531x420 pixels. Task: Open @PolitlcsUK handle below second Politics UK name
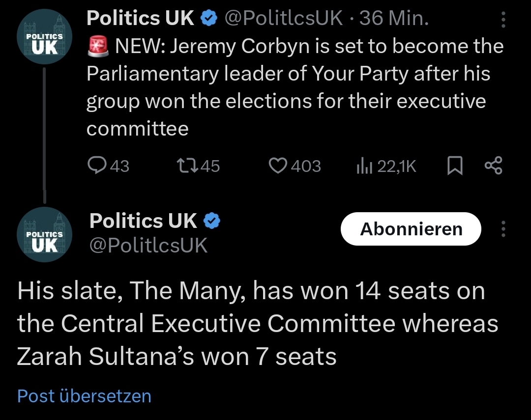[148, 245]
